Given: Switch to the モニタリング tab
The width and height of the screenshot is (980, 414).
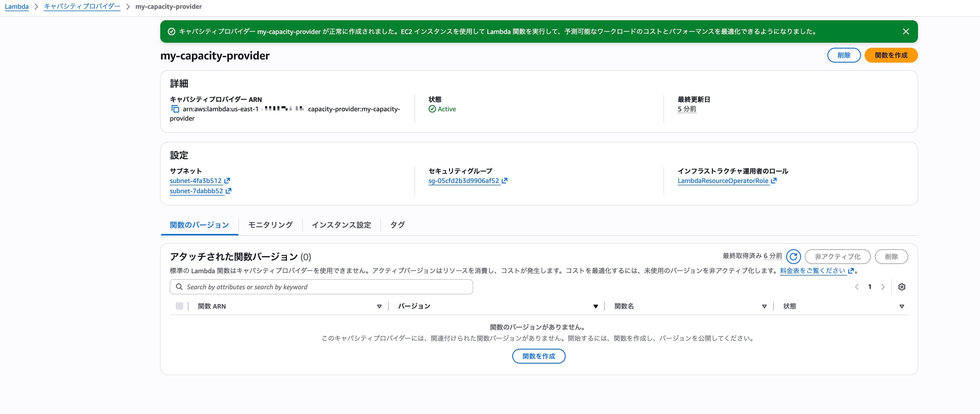Looking at the screenshot, I should coord(270,225).
